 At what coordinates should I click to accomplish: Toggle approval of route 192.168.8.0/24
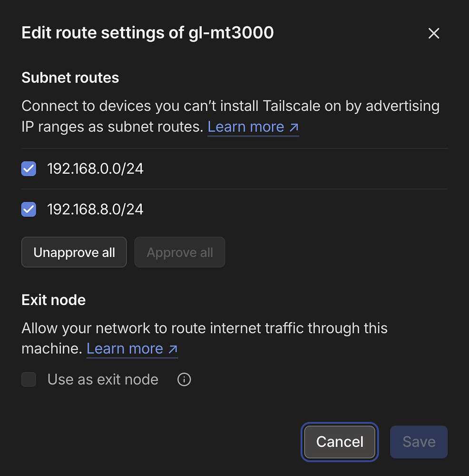[x=29, y=209]
